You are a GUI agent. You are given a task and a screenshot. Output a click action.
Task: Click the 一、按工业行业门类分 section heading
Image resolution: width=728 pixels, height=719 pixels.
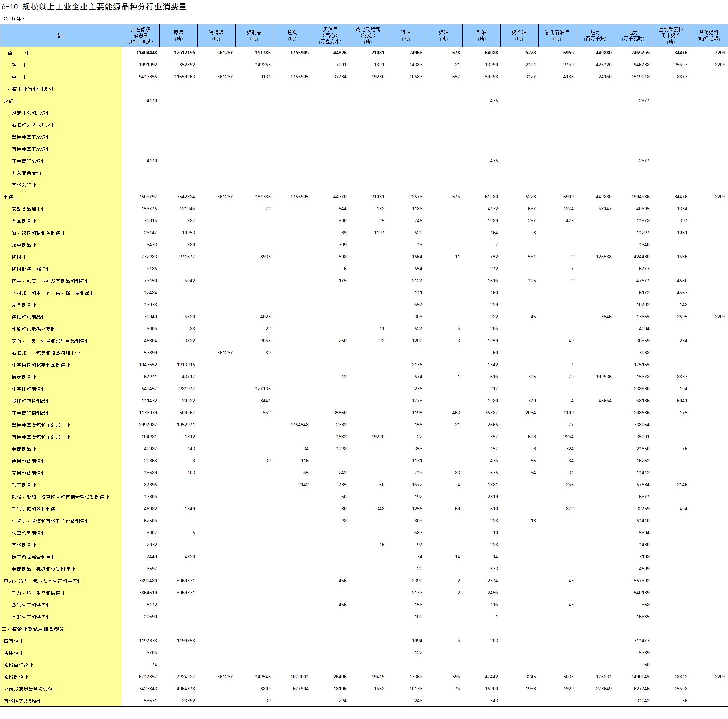[27, 89]
